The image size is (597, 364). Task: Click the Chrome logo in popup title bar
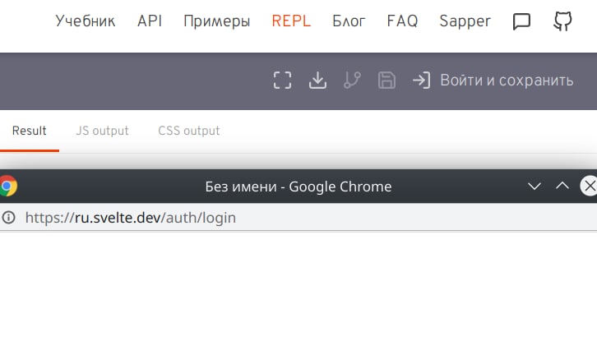click(7, 186)
